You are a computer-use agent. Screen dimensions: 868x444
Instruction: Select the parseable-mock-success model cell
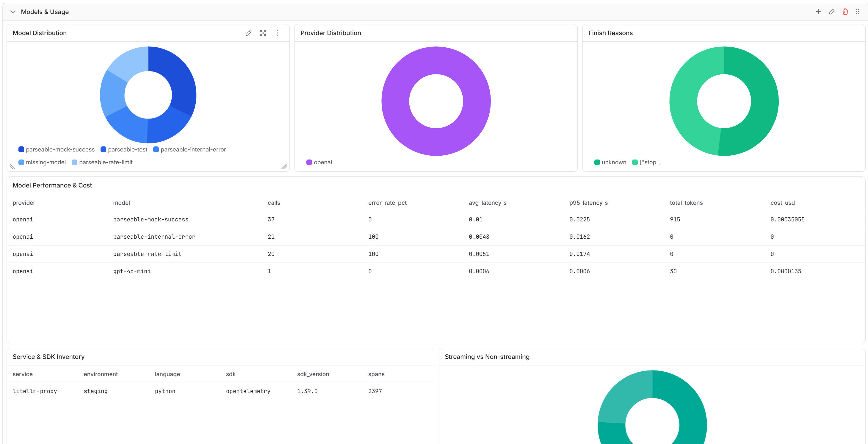coord(151,220)
